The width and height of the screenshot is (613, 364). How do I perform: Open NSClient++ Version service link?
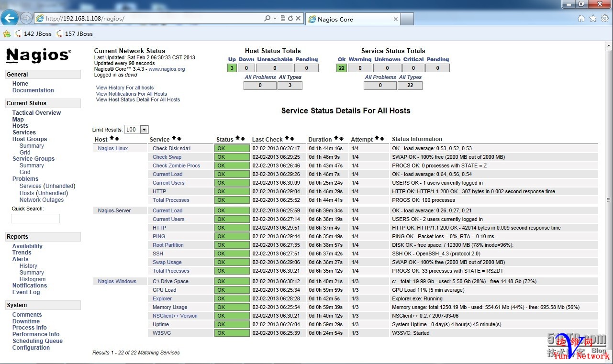click(175, 316)
